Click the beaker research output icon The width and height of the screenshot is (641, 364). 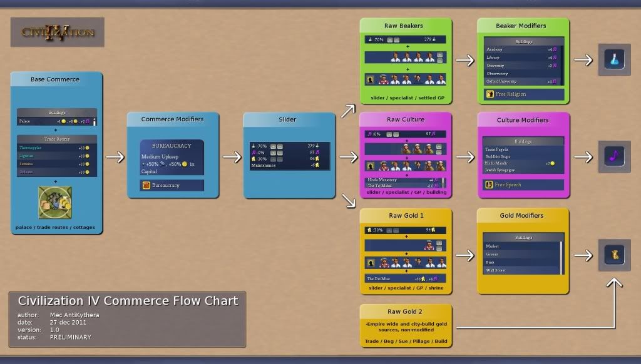pos(614,59)
